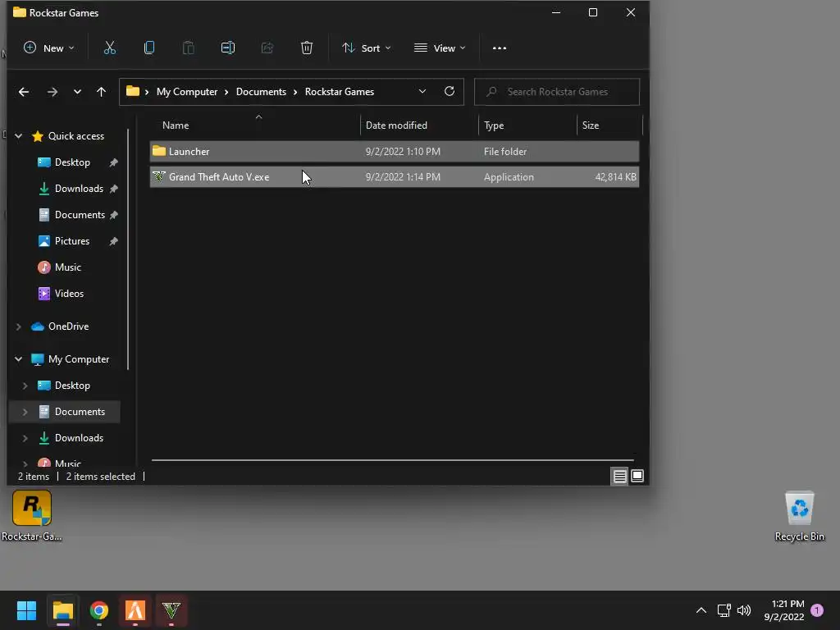Click the Share icon in toolbar
This screenshot has width=840, height=630.
[x=267, y=48]
